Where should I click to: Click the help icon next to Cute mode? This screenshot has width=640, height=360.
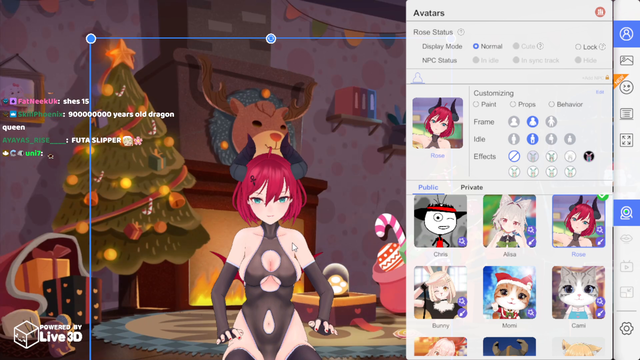540,46
